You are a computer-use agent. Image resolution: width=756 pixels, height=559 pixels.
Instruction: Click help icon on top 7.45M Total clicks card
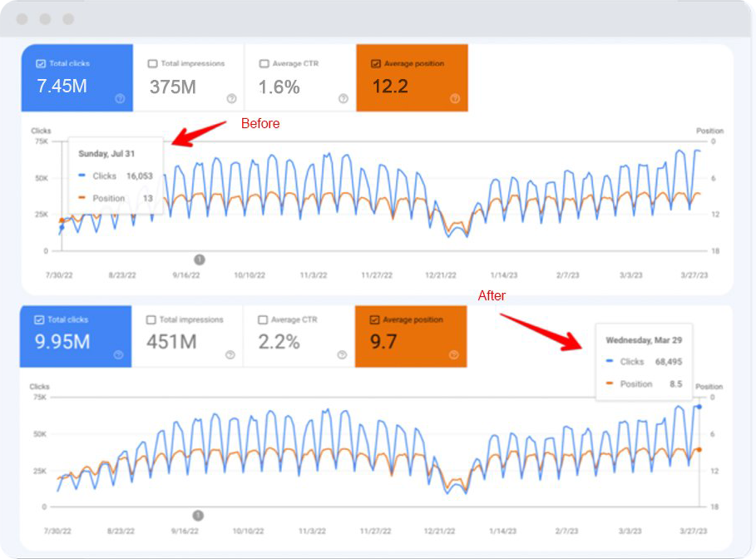(120, 98)
